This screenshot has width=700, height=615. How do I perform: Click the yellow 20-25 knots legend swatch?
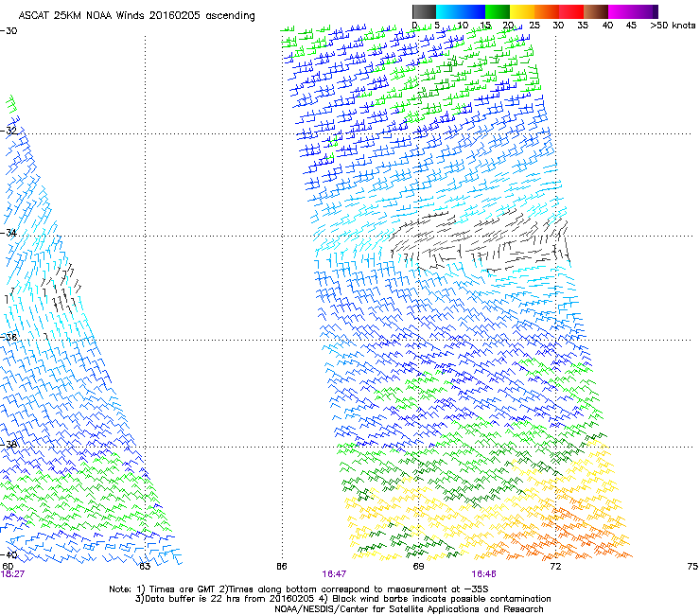click(x=522, y=11)
